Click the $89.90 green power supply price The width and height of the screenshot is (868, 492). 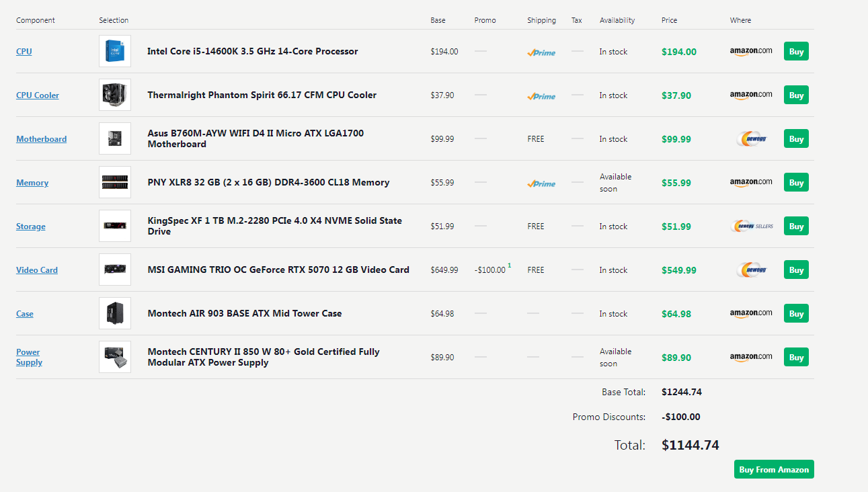click(x=676, y=358)
